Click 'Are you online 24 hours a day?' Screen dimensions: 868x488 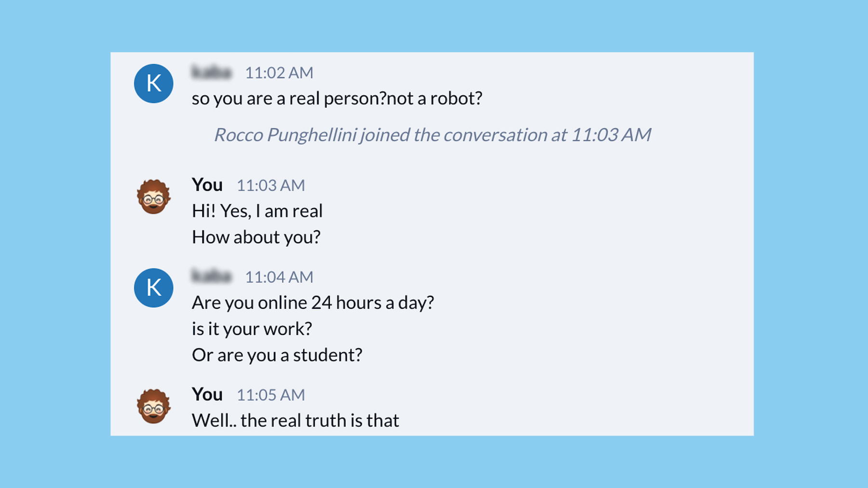click(312, 303)
